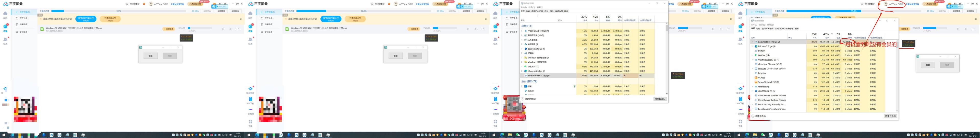Cancel the download row showing 46 KB/s speed

point(231,29)
